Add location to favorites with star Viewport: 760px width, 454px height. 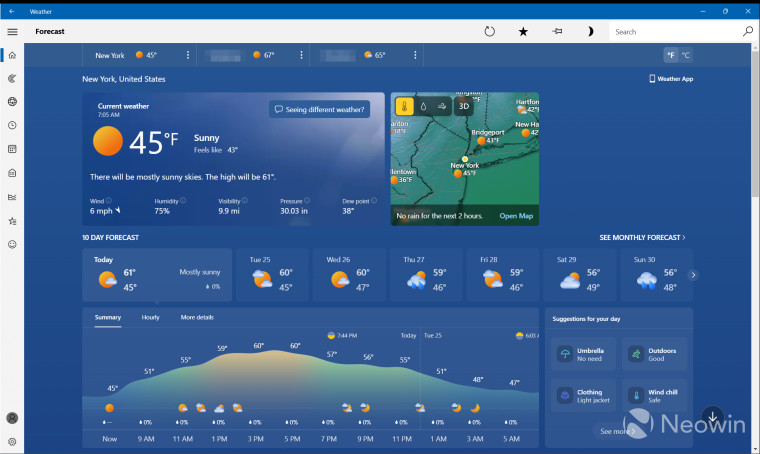pyautogui.click(x=523, y=31)
